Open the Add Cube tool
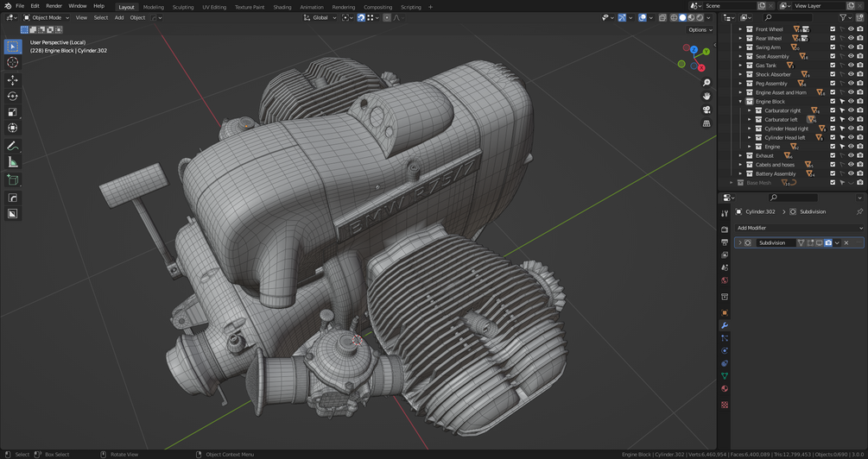Viewport: 868px width, 459px height. tap(13, 180)
